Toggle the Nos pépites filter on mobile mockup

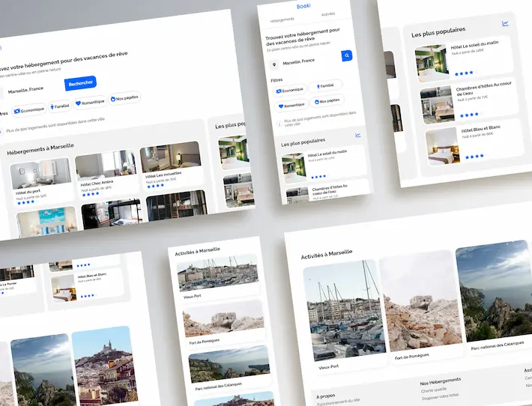pos(327,101)
